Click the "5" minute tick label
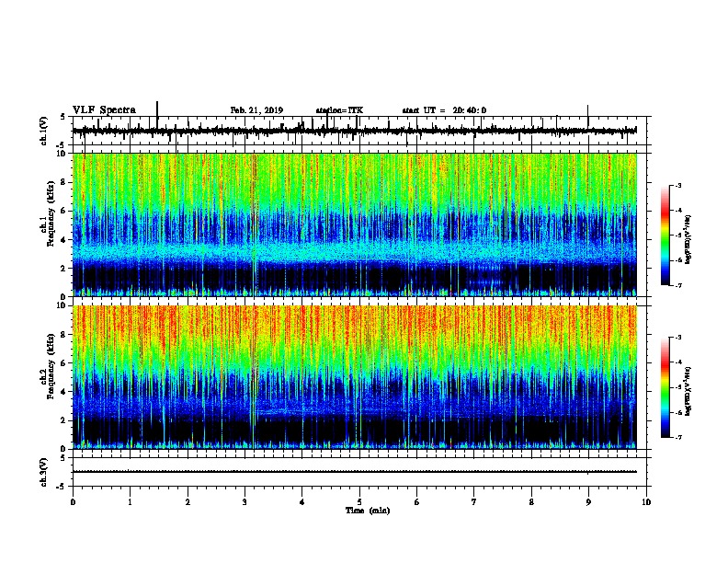This screenshot has height=563, width=728. point(359,502)
